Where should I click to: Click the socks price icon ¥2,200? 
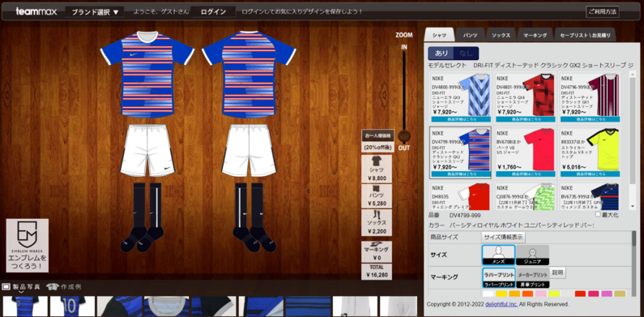tap(376, 222)
